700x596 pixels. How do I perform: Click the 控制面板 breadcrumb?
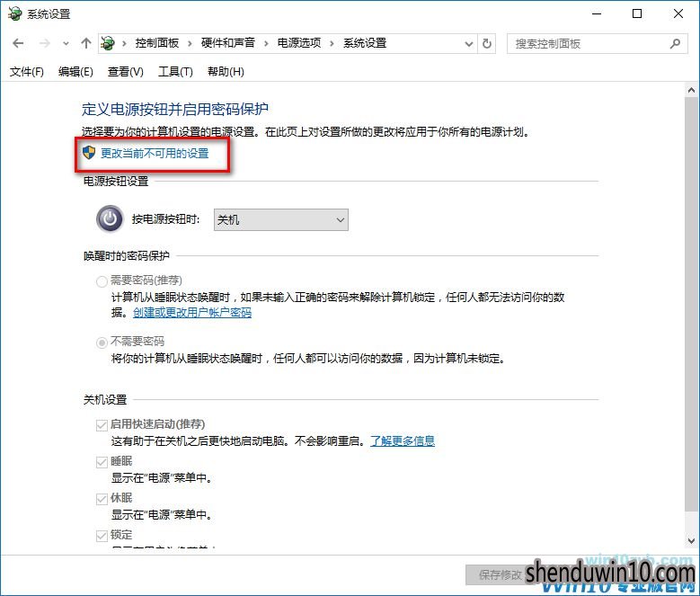tap(157, 43)
